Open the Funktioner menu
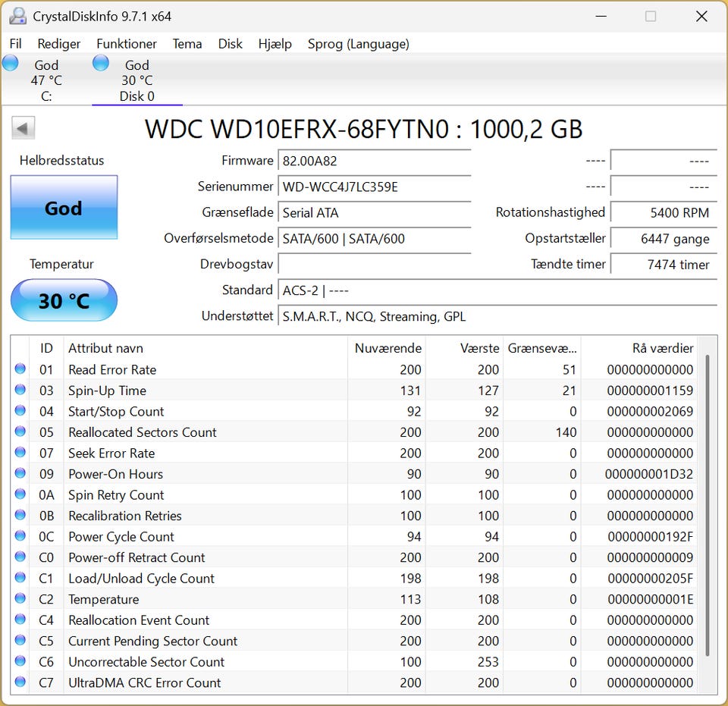This screenshot has width=728, height=706. [127, 44]
